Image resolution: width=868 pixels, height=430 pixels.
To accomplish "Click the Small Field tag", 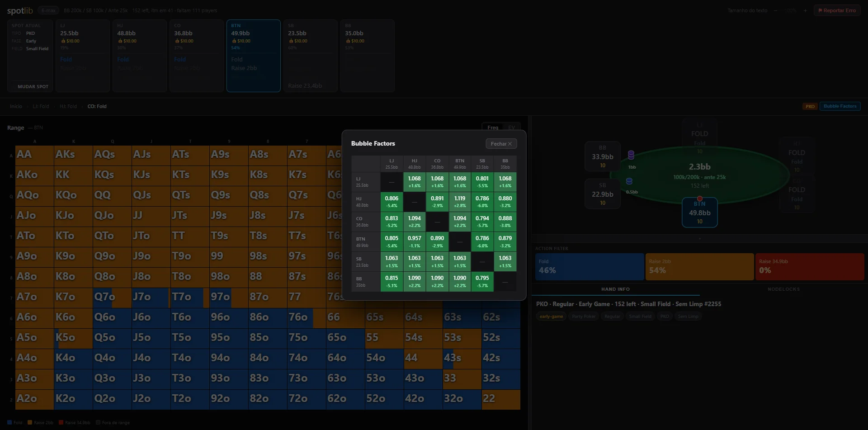I will (x=640, y=317).
